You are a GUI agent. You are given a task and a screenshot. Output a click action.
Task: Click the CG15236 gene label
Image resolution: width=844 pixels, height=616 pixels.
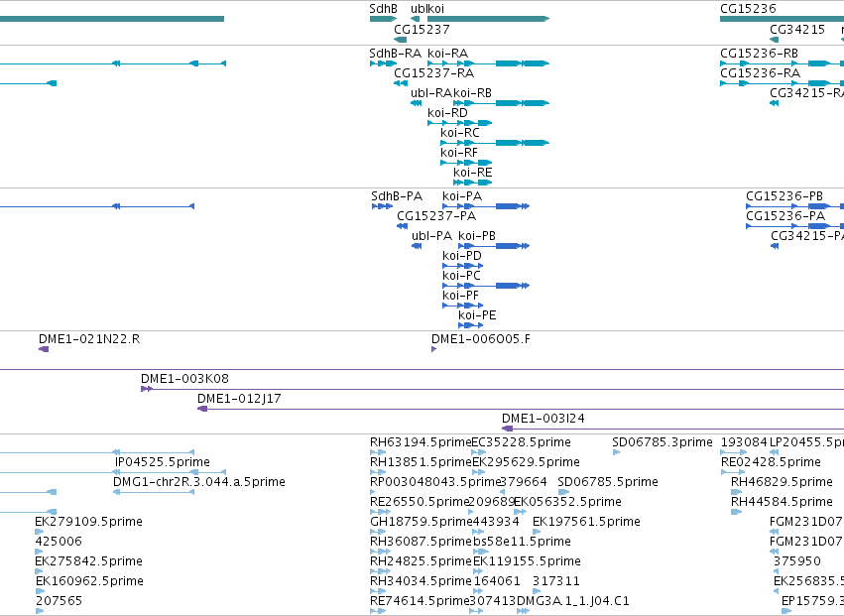(x=748, y=9)
